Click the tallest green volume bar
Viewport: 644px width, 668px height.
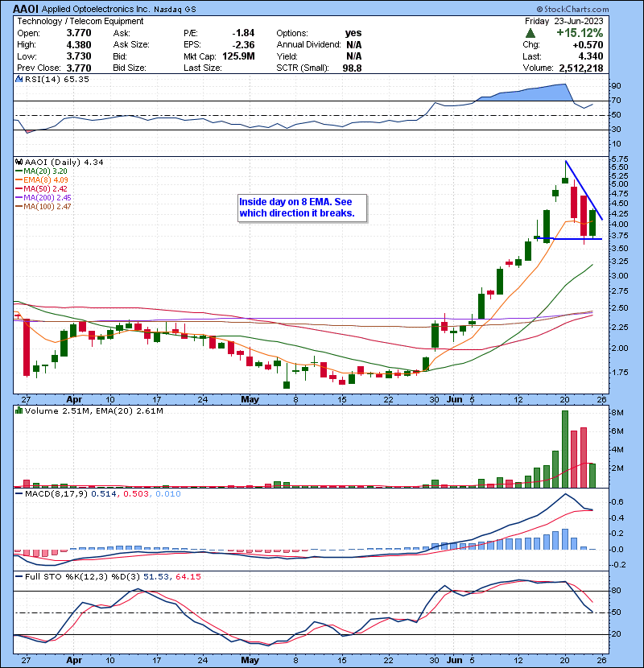(x=565, y=449)
